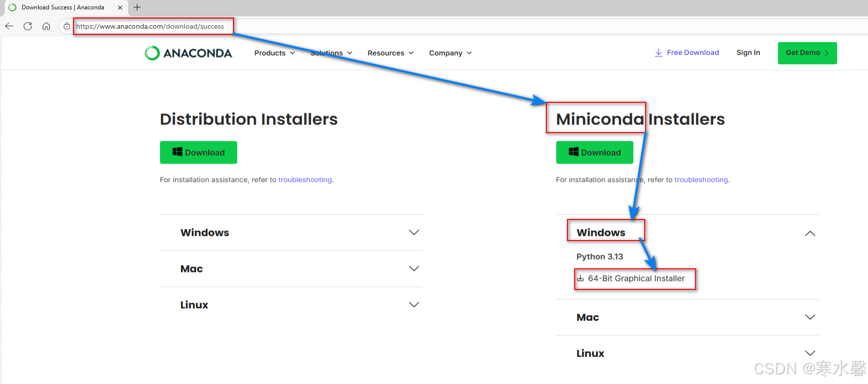
Task: Reload the page with refresh icon
Action: coord(28,26)
